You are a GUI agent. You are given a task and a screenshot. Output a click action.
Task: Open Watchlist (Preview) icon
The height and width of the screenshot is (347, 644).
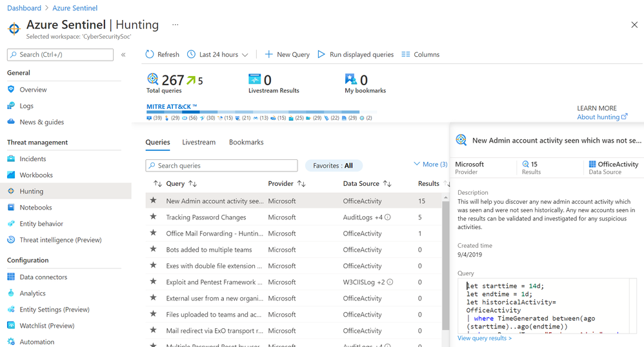pos(11,326)
